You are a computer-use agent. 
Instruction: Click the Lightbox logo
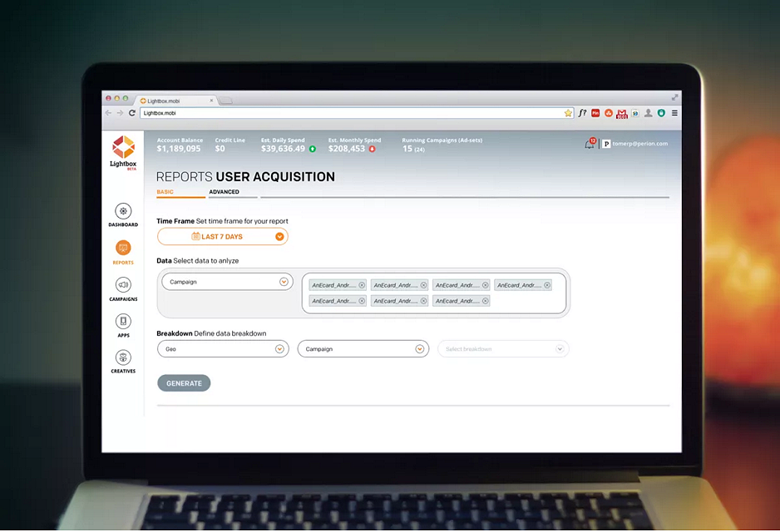tap(123, 152)
